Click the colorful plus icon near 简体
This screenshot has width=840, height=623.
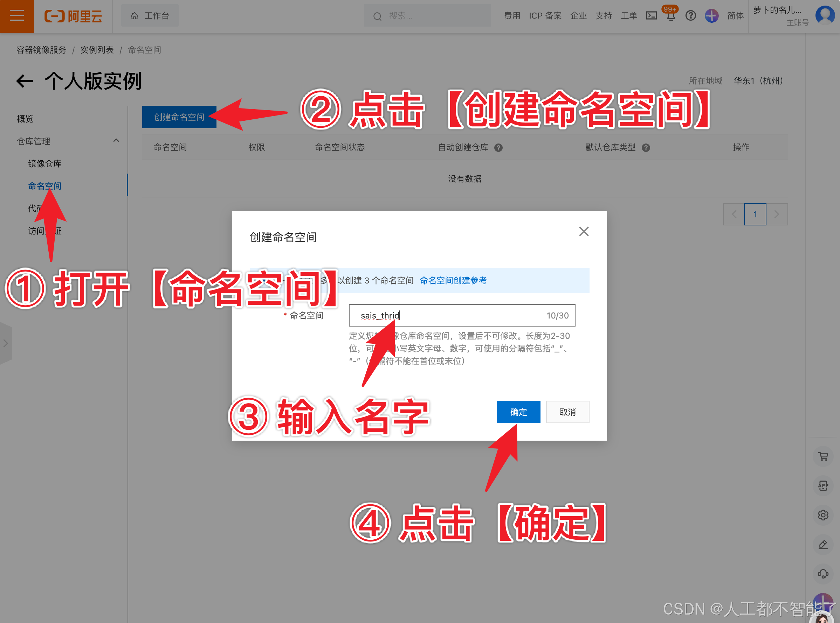(712, 16)
